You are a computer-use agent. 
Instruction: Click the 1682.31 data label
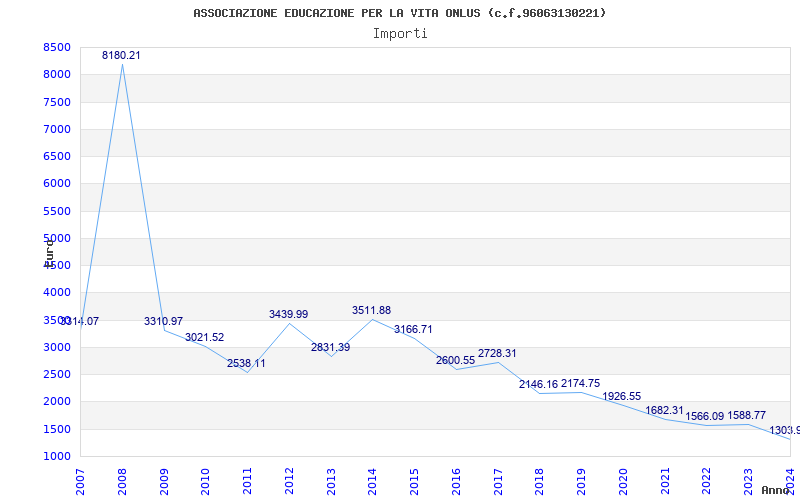(x=664, y=410)
